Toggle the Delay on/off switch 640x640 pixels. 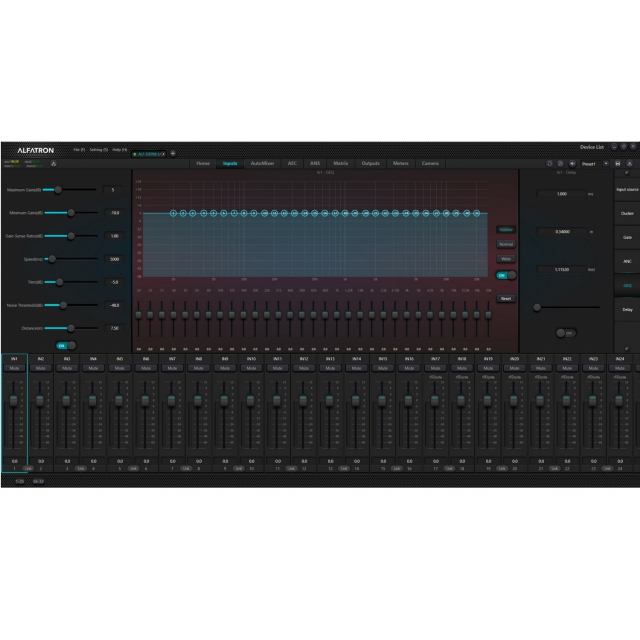click(566, 333)
